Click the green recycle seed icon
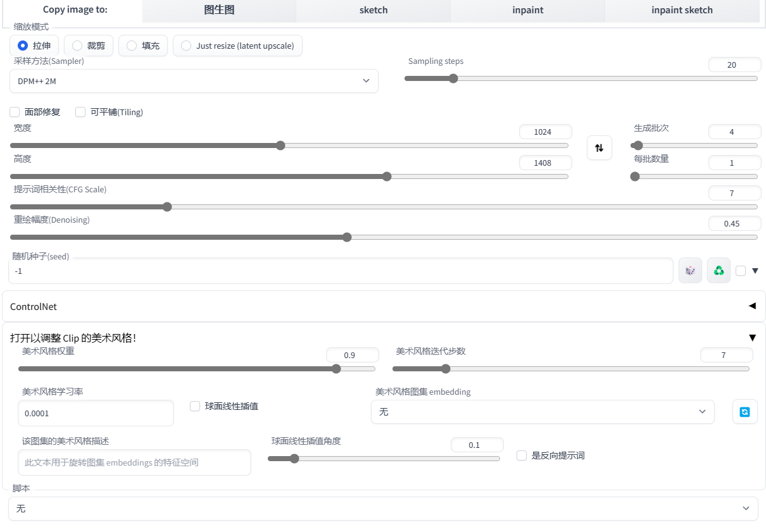 tap(719, 271)
